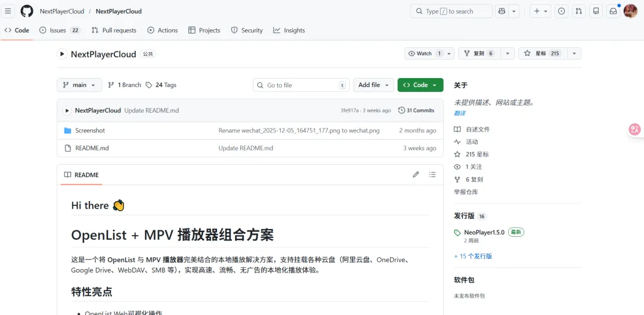Open the 6 复刻 forks link
This screenshot has height=315, width=644.
(469, 180)
